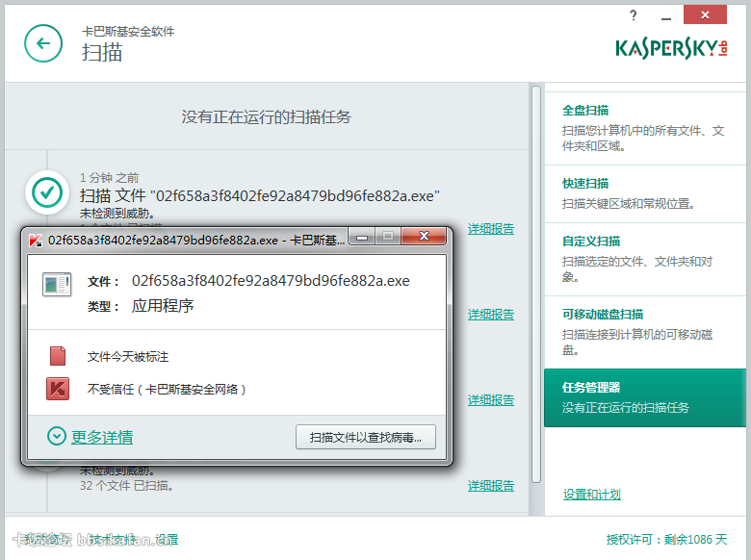Image resolution: width=751 pixels, height=560 pixels.
Task: Click 扫描文件以查找病毒 button
Action: coord(366,437)
